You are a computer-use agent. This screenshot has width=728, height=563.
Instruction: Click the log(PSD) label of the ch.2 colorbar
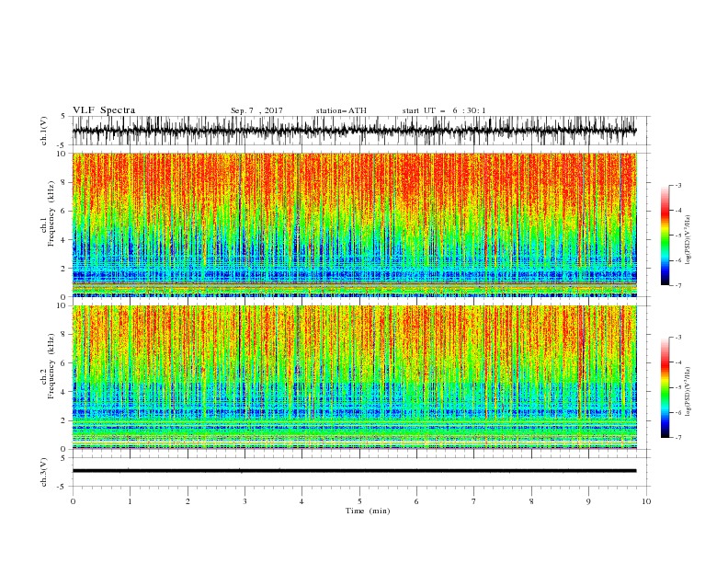[x=688, y=392]
